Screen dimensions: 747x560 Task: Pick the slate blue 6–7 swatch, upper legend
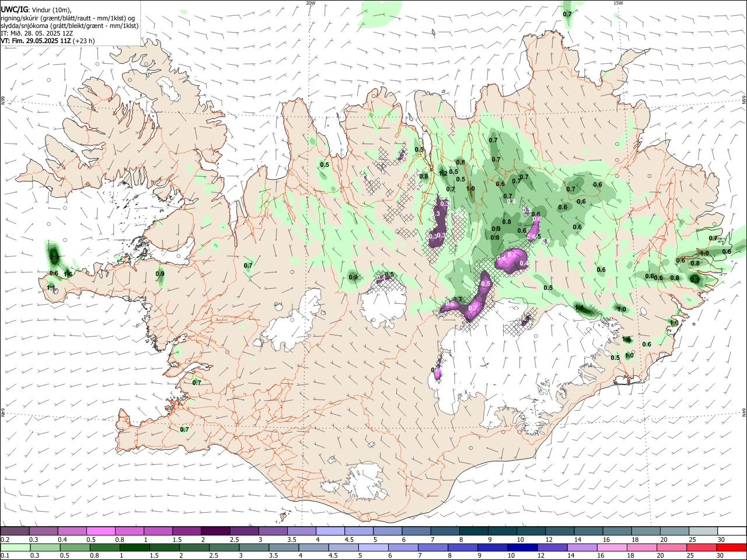[x=416, y=531]
